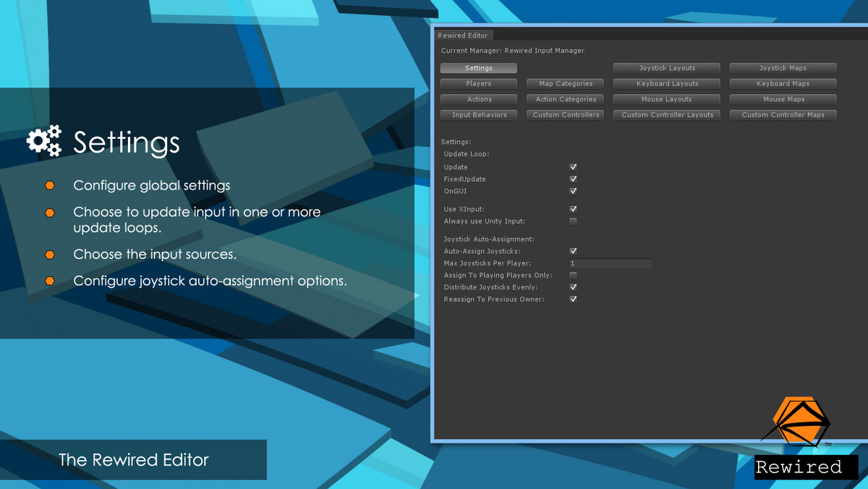Click 'Configure joystick auto-assignment options.' text
868x489 pixels.
click(x=210, y=281)
